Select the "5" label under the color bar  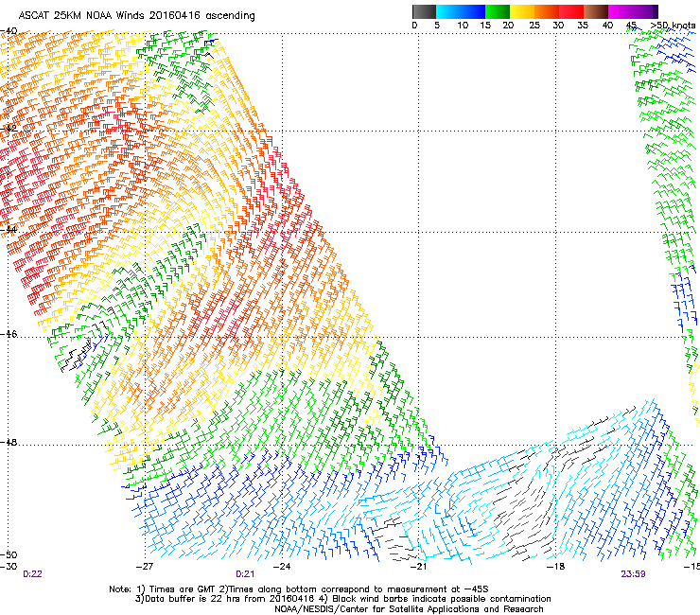[437, 26]
